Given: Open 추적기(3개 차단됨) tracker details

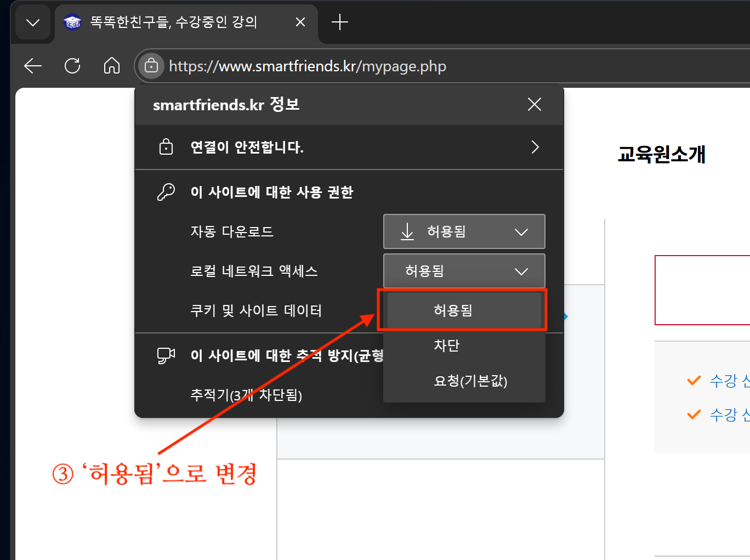Looking at the screenshot, I should pyautogui.click(x=246, y=395).
